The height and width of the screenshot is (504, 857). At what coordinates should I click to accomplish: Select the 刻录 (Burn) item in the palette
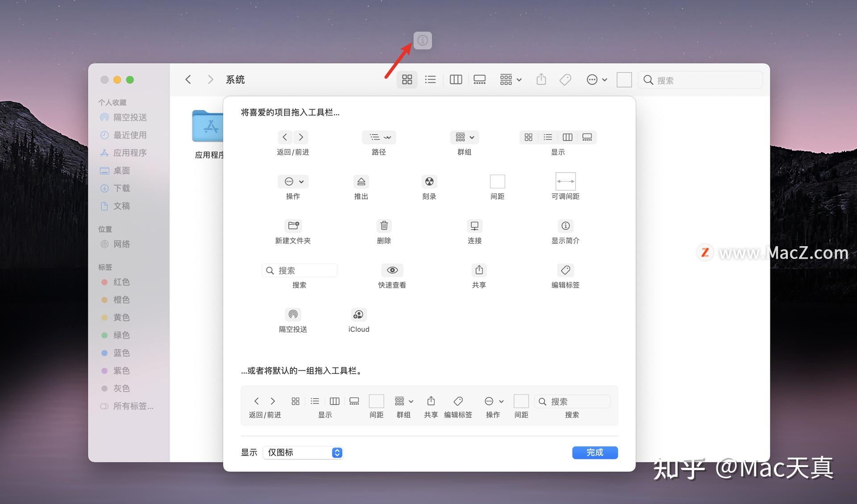click(429, 182)
